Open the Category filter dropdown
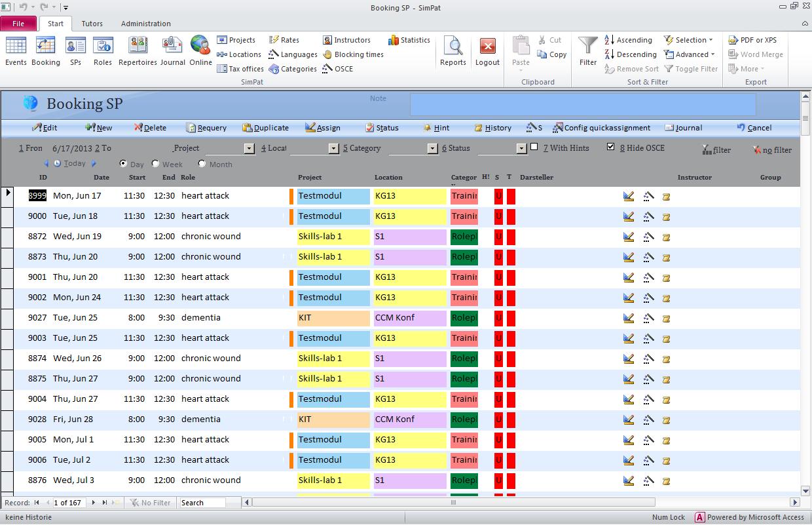 432,149
